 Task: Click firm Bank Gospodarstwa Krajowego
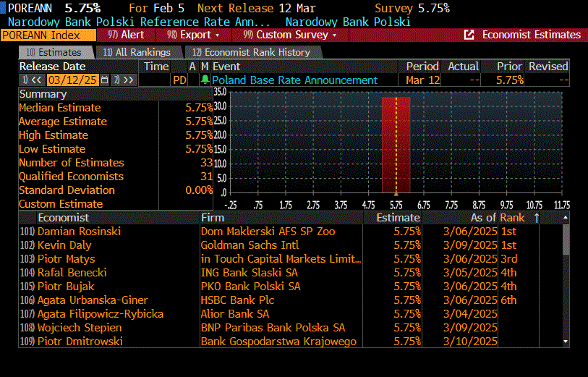[x=278, y=342]
